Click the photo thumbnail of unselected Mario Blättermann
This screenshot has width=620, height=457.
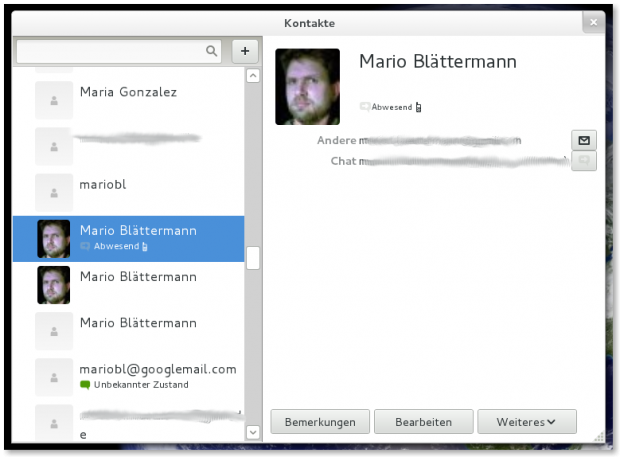click(54, 285)
